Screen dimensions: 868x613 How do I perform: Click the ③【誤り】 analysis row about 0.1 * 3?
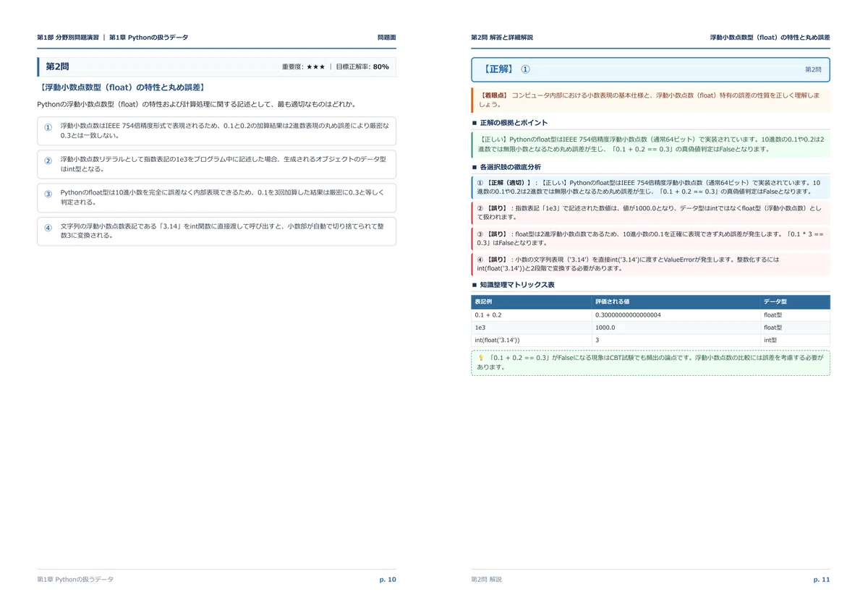651,239
